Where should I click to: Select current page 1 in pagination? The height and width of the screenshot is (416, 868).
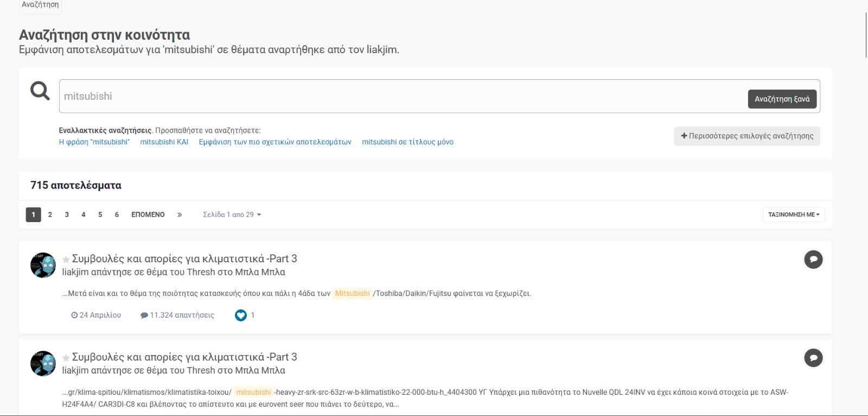tap(34, 215)
